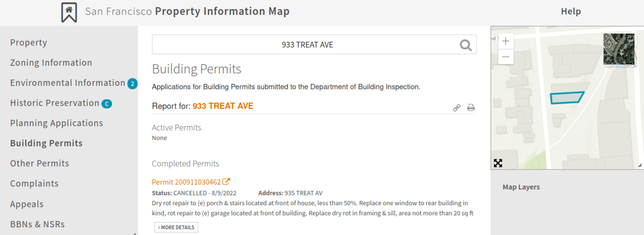Click the address search field

(x=307, y=45)
